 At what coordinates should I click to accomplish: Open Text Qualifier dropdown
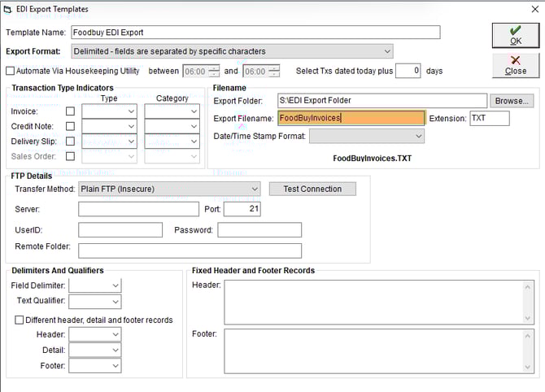(95, 302)
